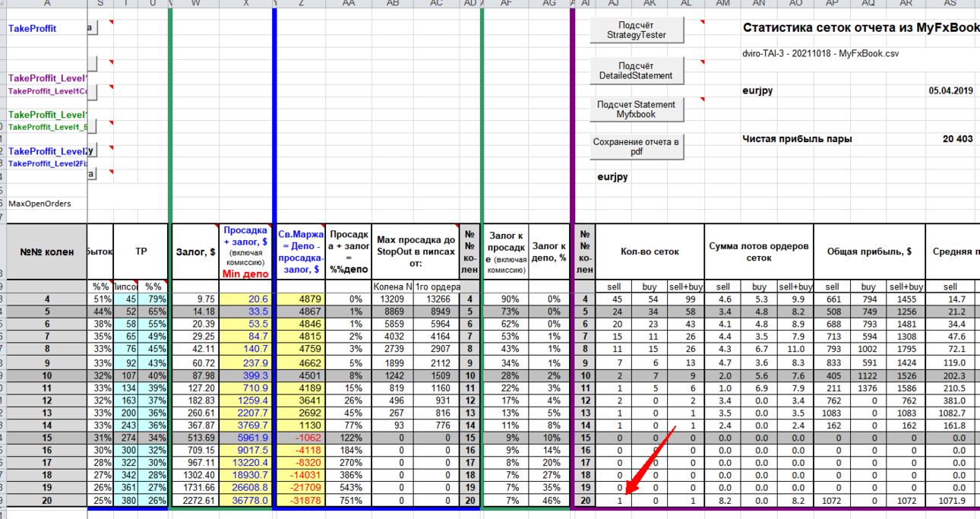Select column header AM
This screenshot has width=980, height=519.
[x=722, y=4]
